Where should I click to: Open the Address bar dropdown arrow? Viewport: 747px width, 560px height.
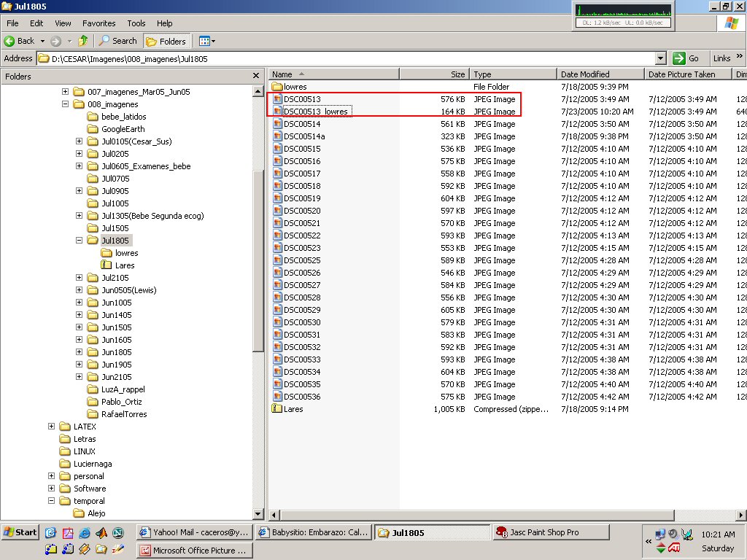pos(661,58)
